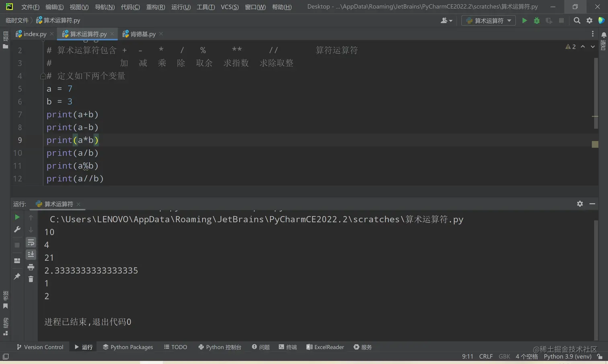
Task: Click the wrench icon in the Run panel
Action: pyautogui.click(x=17, y=229)
